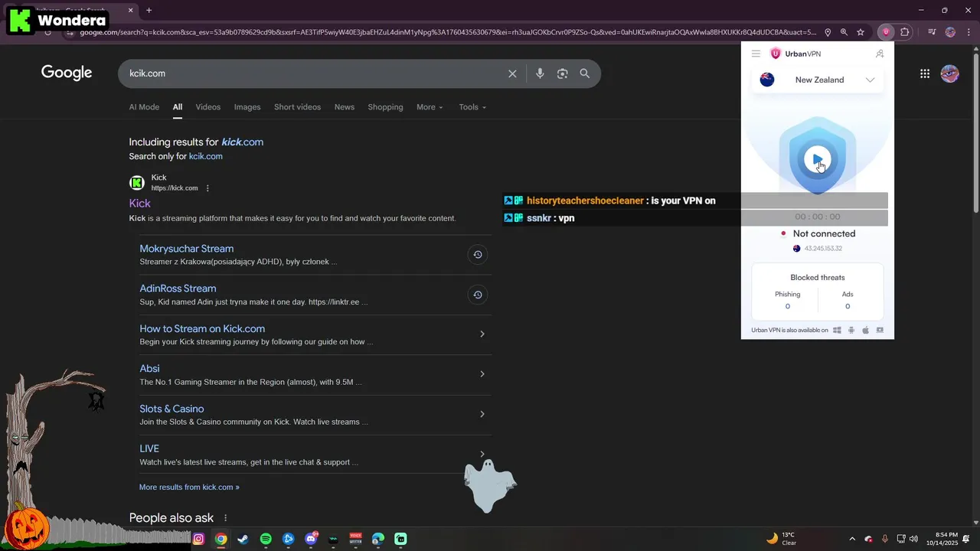Expand the Tools dropdown
Image resolution: width=980 pixels, height=551 pixels.
coord(472,107)
